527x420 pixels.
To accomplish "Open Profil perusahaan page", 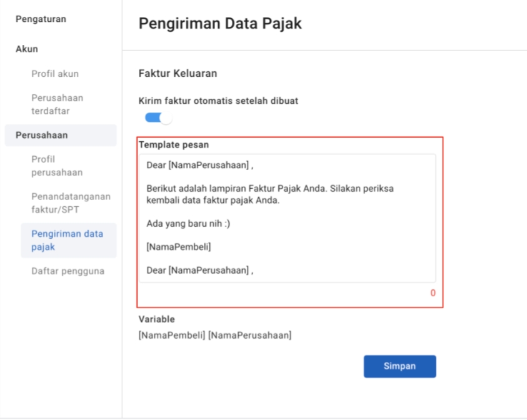I will coord(57,166).
